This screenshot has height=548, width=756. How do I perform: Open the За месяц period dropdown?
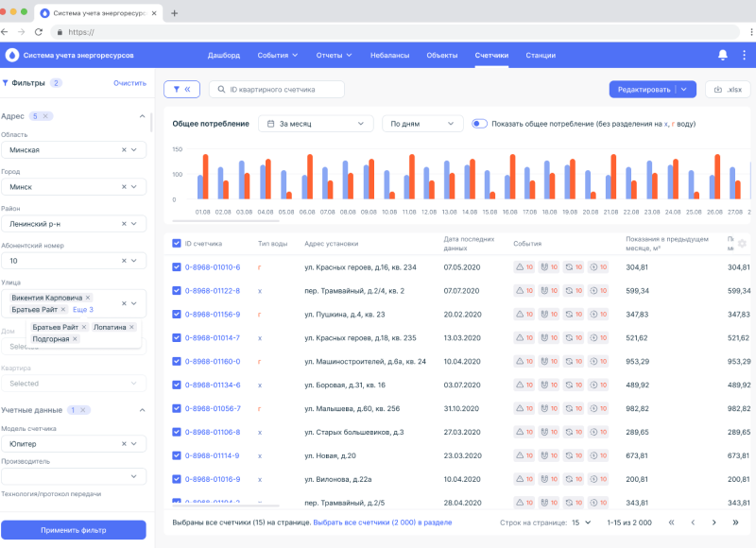point(317,124)
